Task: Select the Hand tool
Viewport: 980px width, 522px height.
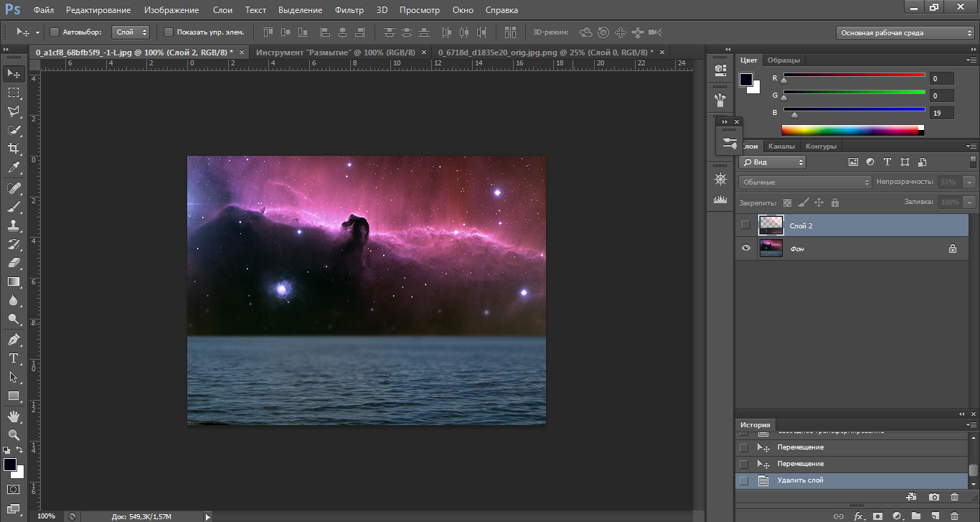Action: (x=14, y=416)
